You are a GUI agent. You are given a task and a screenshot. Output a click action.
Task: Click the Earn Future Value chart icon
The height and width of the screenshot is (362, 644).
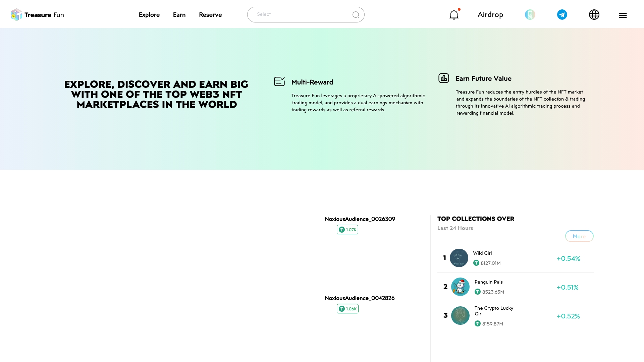[x=443, y=78]
